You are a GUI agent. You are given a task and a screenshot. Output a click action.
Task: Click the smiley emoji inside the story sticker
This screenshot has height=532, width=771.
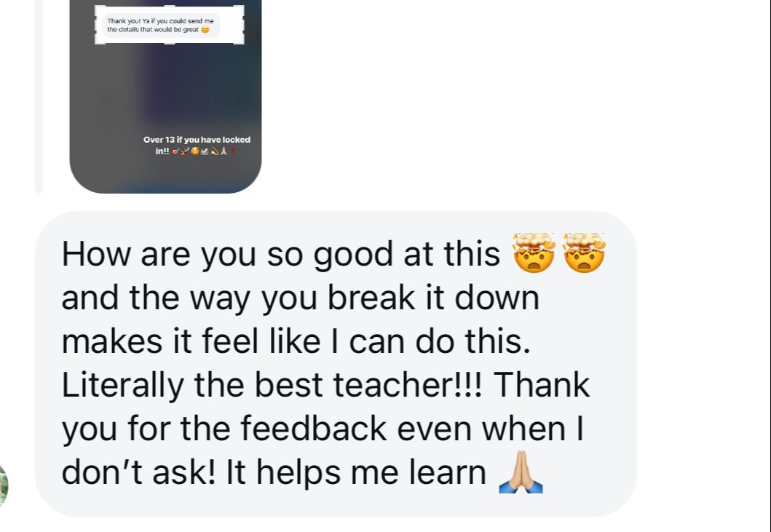[x=205, y=30]
